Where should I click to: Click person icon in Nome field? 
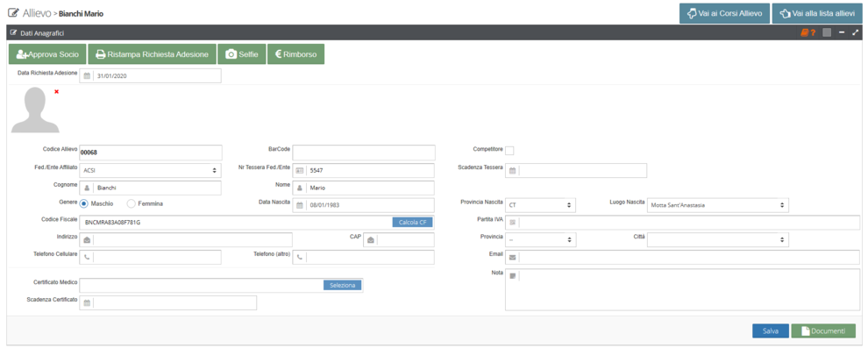299,188
